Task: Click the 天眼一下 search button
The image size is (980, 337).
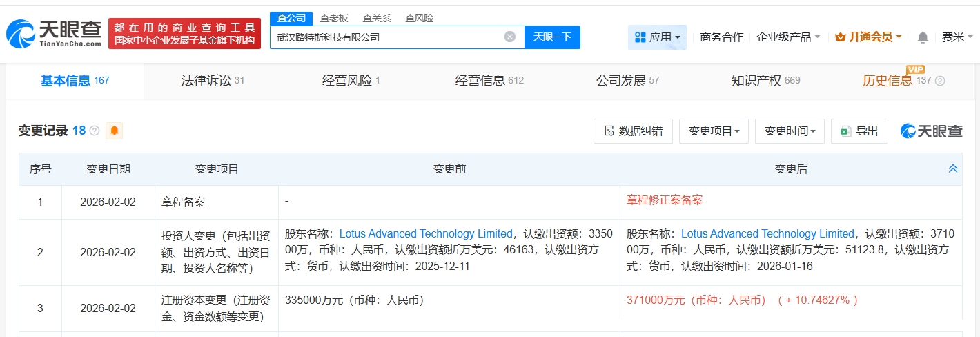Action: point(552,37)
